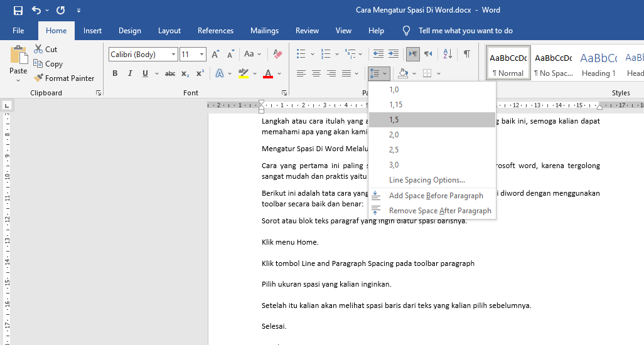Image resolution: width=644 pixels, height=345 pixels.
Task: Save the document with the floppy icon
Action: click(18, 10)
